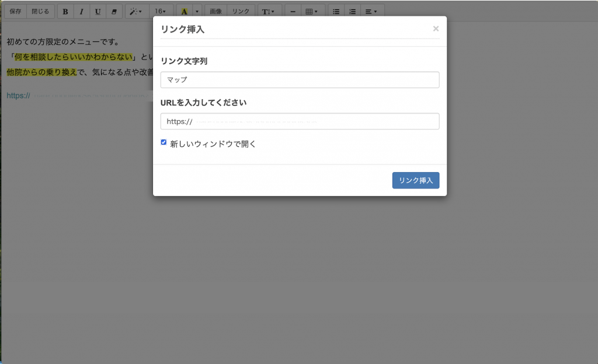
Task: Expand the color palette dropdown arrow
Action: pyautogui.click(x=197, y=11)
